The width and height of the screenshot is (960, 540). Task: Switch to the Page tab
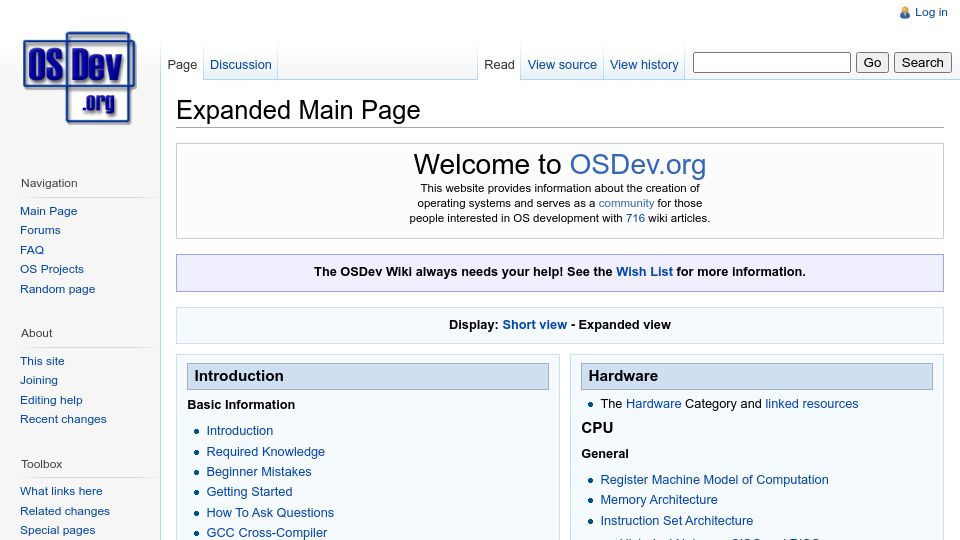182,64
